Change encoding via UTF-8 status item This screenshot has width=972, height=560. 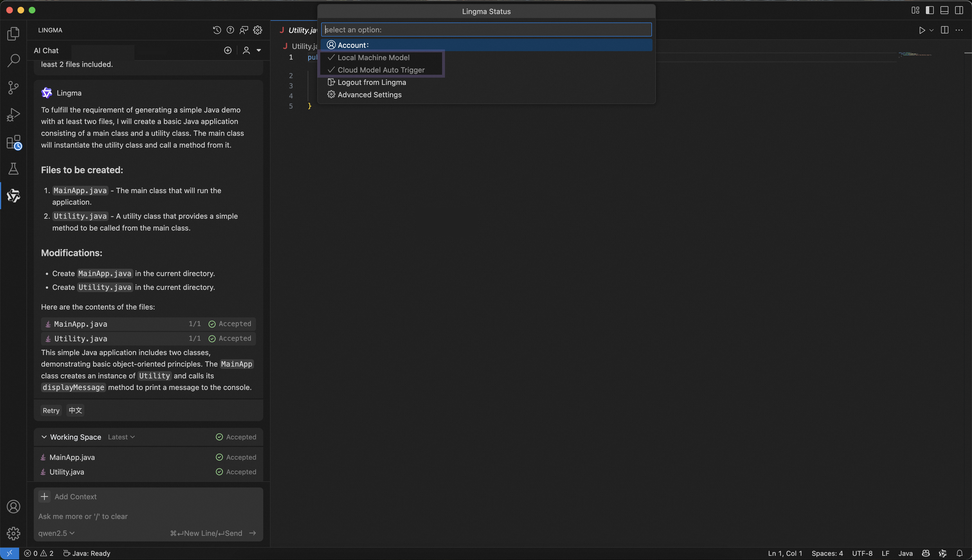pos(862,554)
